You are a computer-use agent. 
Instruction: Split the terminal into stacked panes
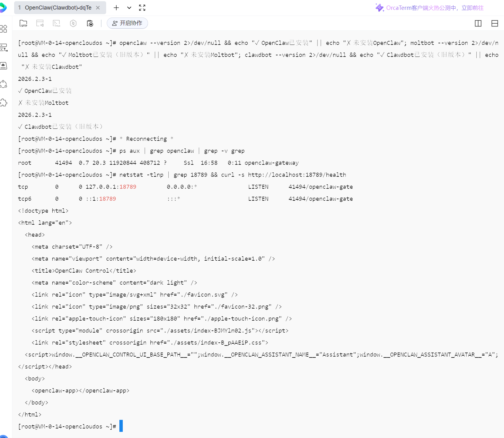coord(495,23)
